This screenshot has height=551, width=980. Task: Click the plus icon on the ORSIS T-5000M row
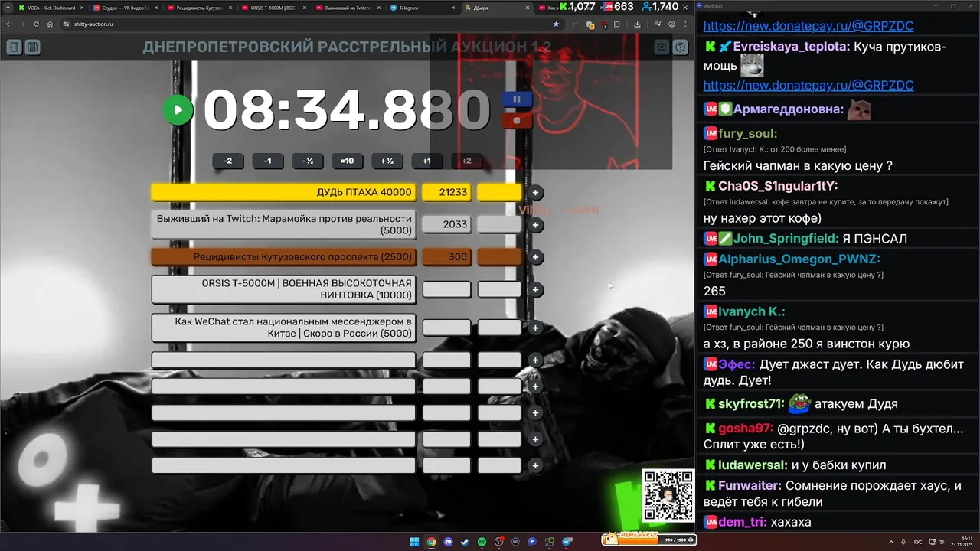tap(536, 289)
